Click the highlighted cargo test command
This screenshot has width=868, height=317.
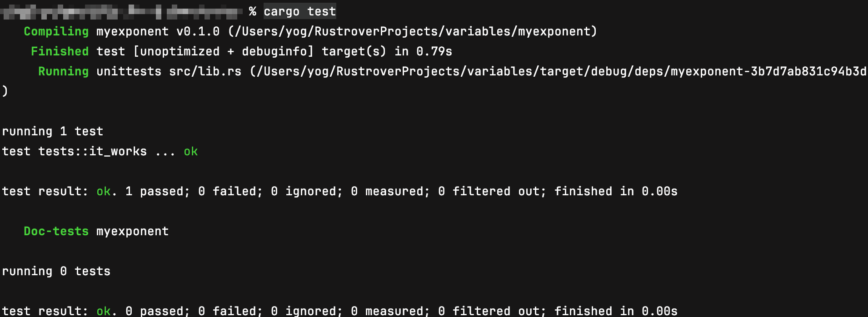(x=300, y=11)
